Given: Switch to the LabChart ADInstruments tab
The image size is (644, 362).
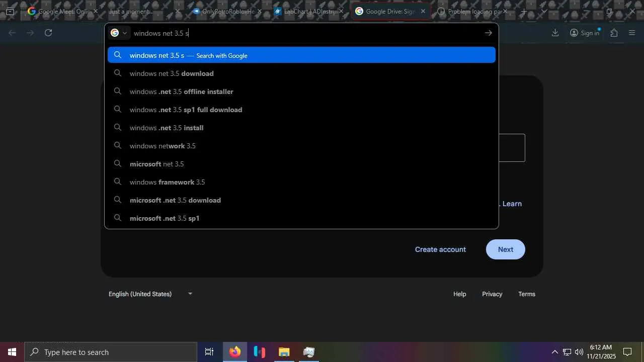Looking at the screenshot, I should click(x=307, y=11).
